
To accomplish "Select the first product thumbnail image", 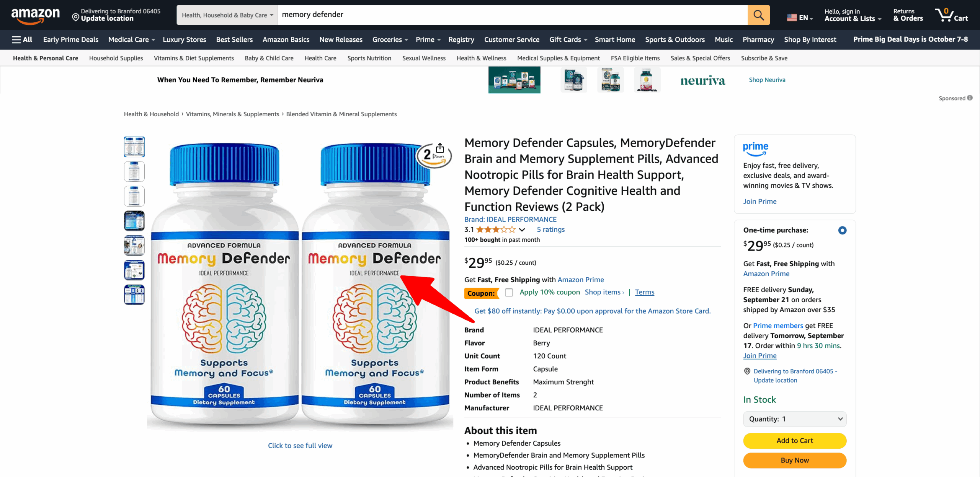I will 134,147.
